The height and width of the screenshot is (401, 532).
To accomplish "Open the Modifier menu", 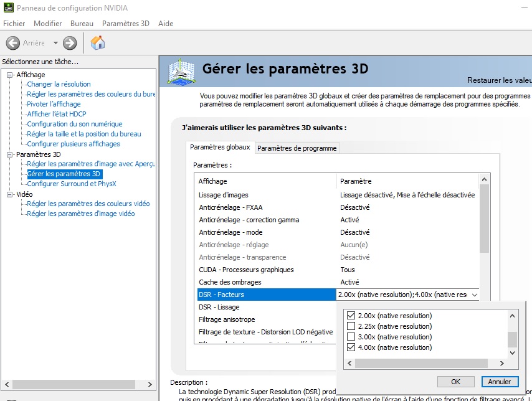I will click(x=47, y=24).
